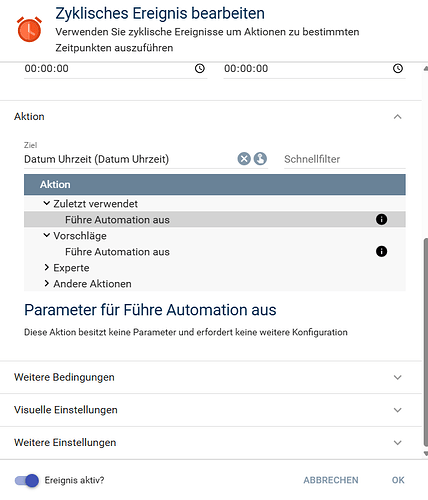
Task: Click the ABBRECHEN button
Action: [x=331, y=480]
